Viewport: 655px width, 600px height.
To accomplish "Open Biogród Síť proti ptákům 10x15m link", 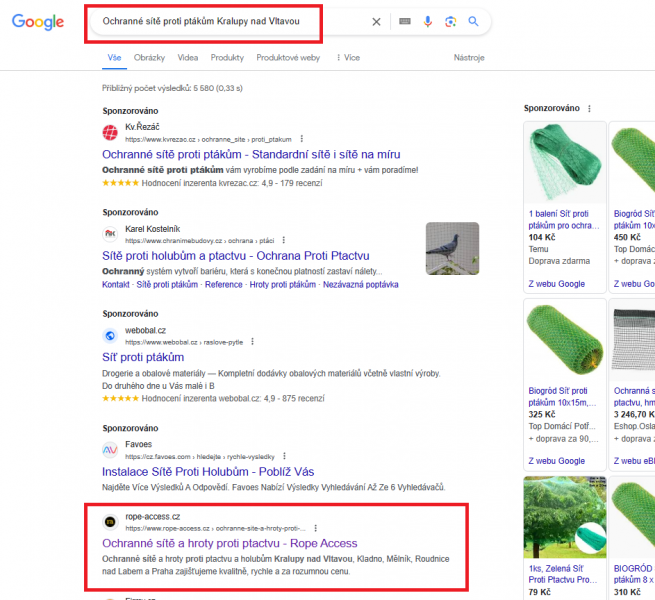I will click(x=562, y=397).
